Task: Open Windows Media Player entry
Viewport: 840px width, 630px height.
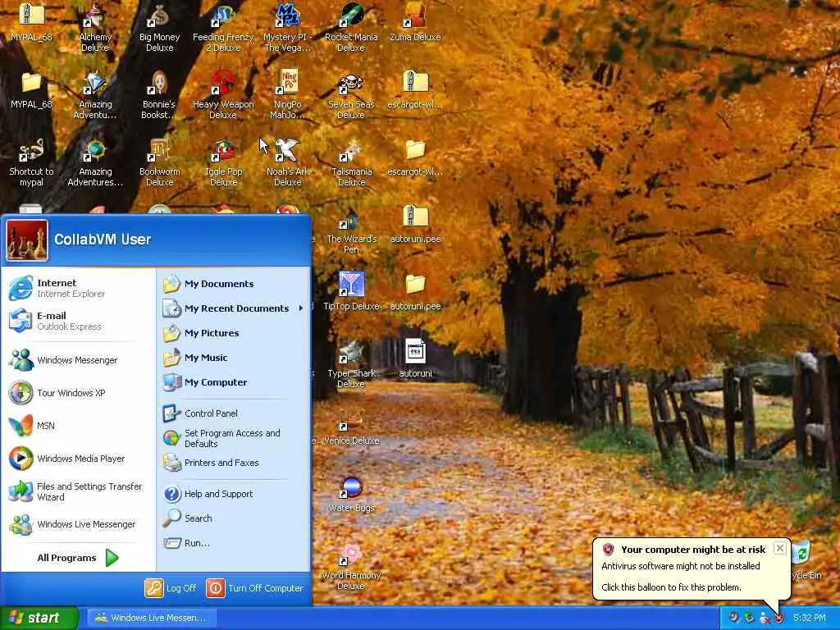Action: pos(79,459)
